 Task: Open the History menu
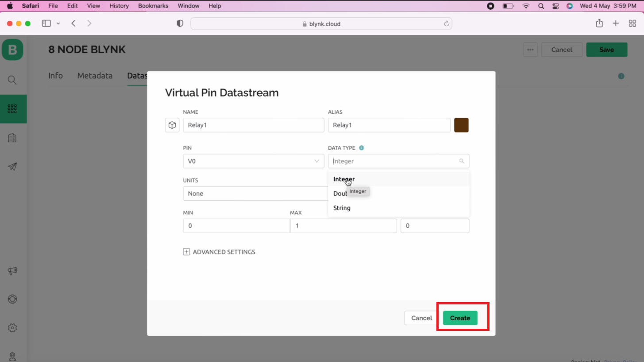click(119, 6)
